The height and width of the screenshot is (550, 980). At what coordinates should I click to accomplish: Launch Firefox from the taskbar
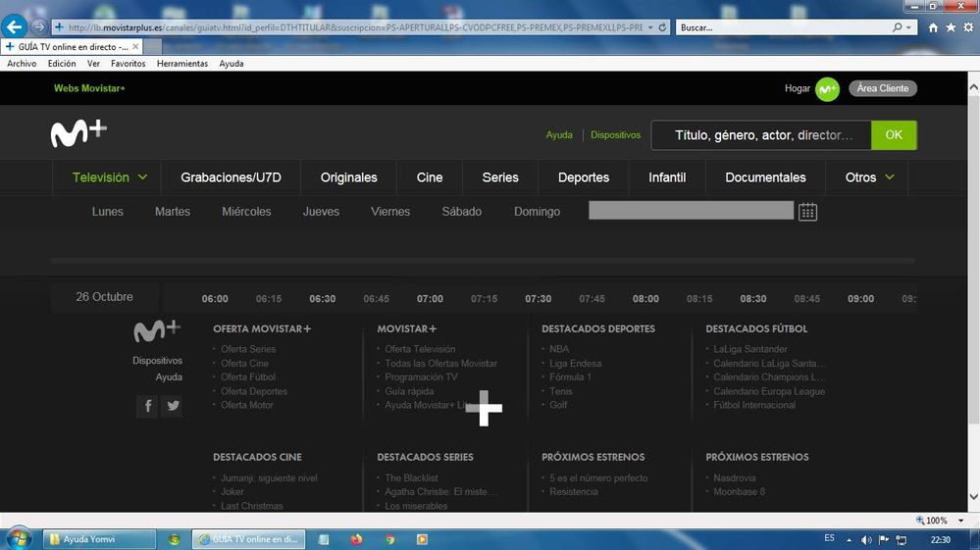pos(355,539)
